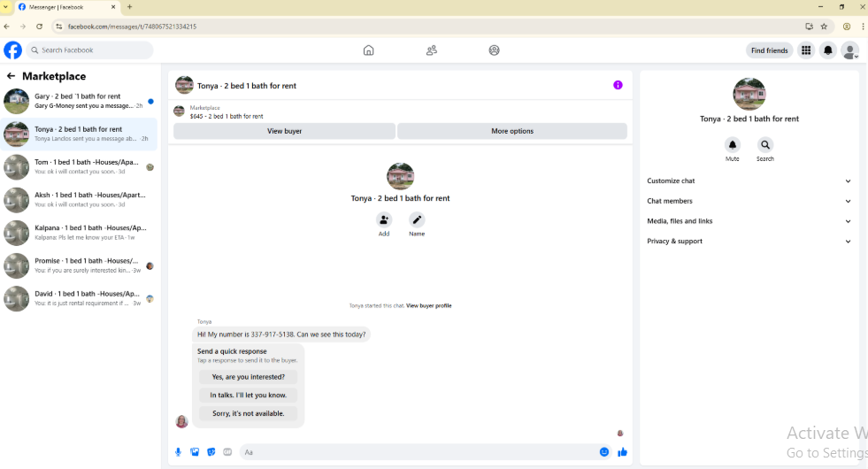Search in conversation magnifier icon
Image resolution: width=868 pixels, height=469 pixels.
[765, 144]
